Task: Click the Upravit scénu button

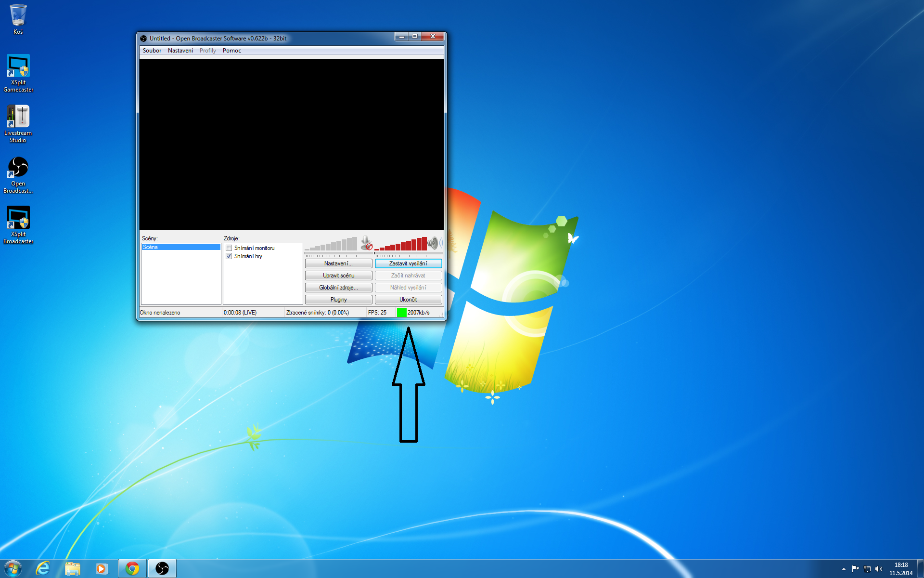Action: point(338,276)
